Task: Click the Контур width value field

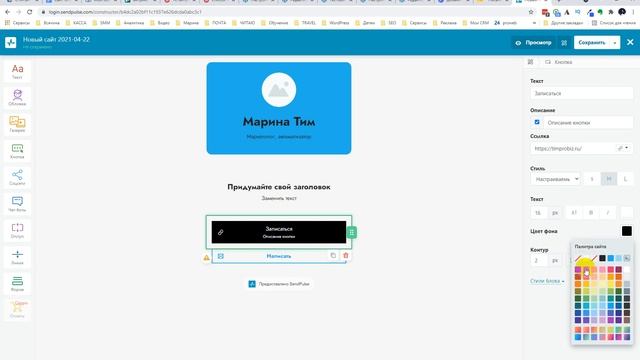Action: 539,260
